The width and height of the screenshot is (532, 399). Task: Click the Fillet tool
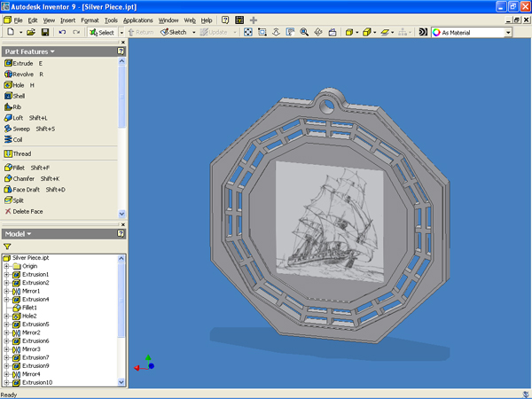(x=20, y=167)
